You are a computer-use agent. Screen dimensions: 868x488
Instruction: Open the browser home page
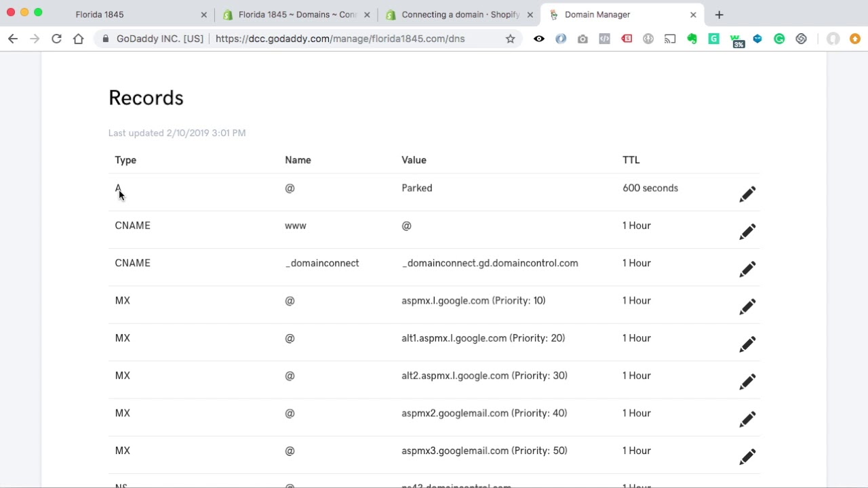(79, 39)
